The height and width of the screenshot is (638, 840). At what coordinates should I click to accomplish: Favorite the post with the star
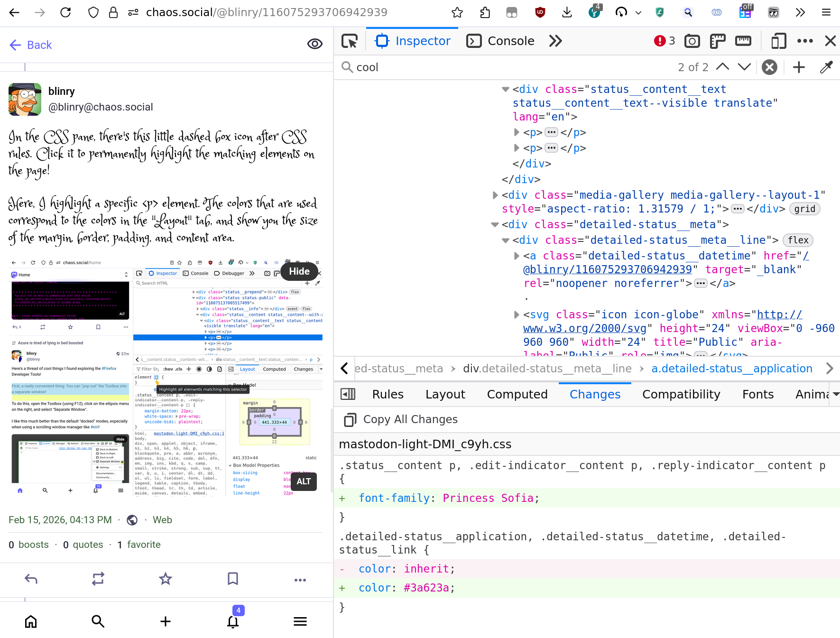[165, 579]
